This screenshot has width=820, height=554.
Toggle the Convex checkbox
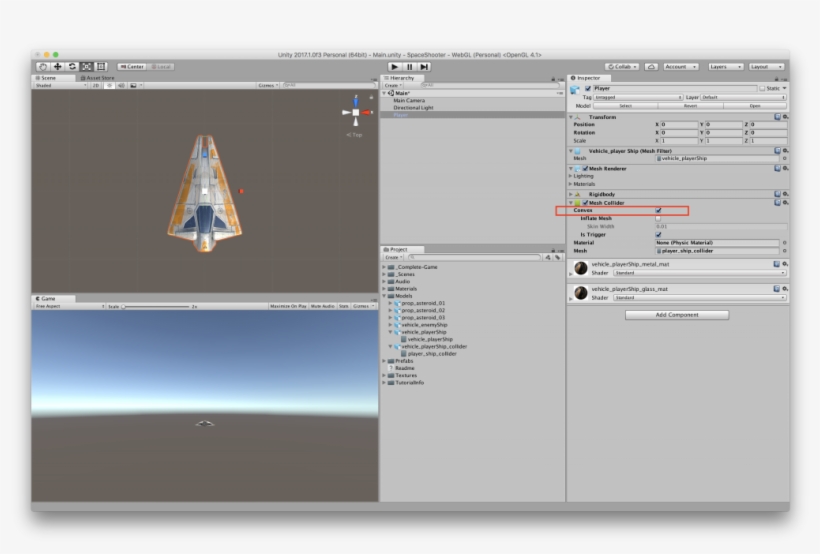(x=658, y=210)
